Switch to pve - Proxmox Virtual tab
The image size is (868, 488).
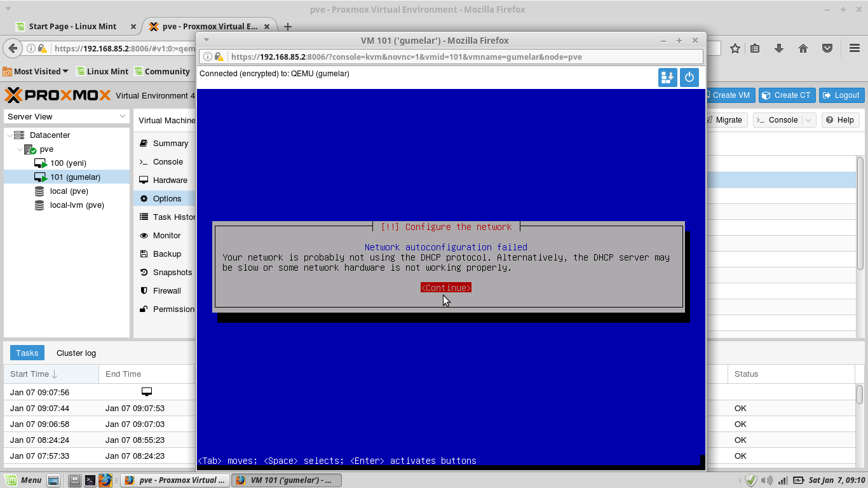tap(210, 27)
